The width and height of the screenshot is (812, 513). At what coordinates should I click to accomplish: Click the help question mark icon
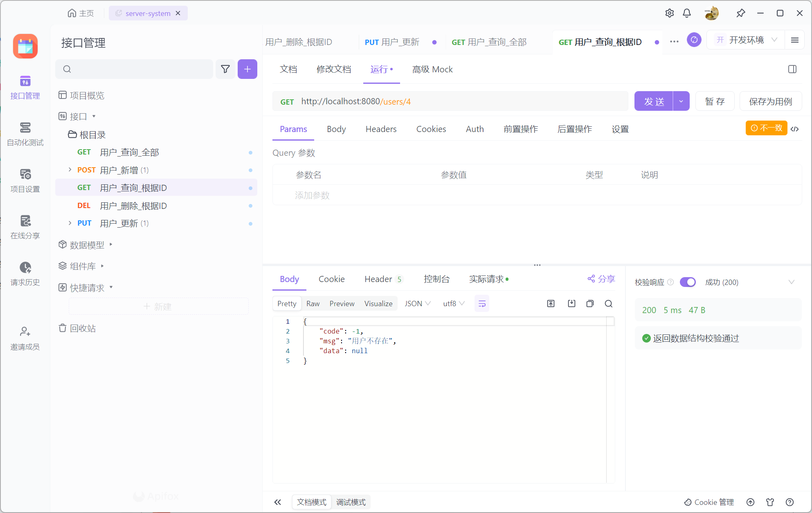tap(790, 502)
